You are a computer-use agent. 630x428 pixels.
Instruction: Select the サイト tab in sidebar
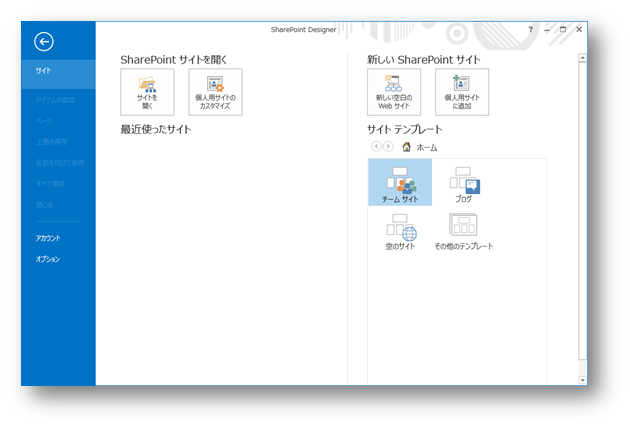coord(58,72)
